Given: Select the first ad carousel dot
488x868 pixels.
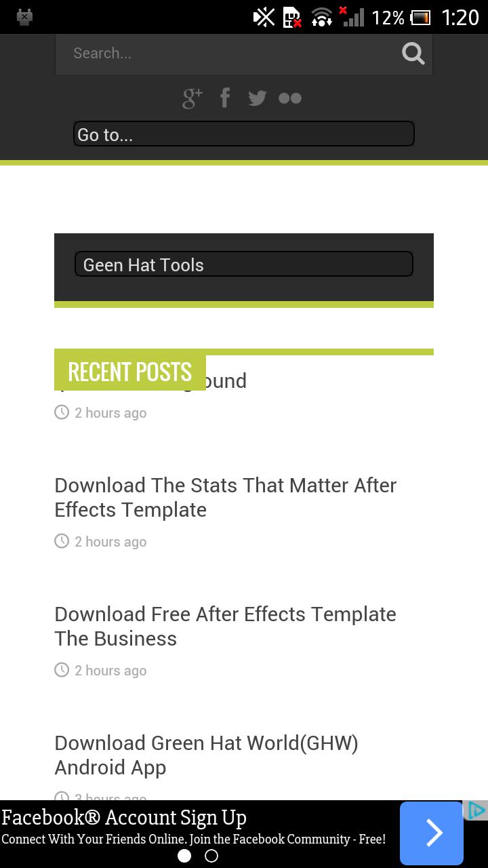Looking at the screenshot, I should click(184, 856).
